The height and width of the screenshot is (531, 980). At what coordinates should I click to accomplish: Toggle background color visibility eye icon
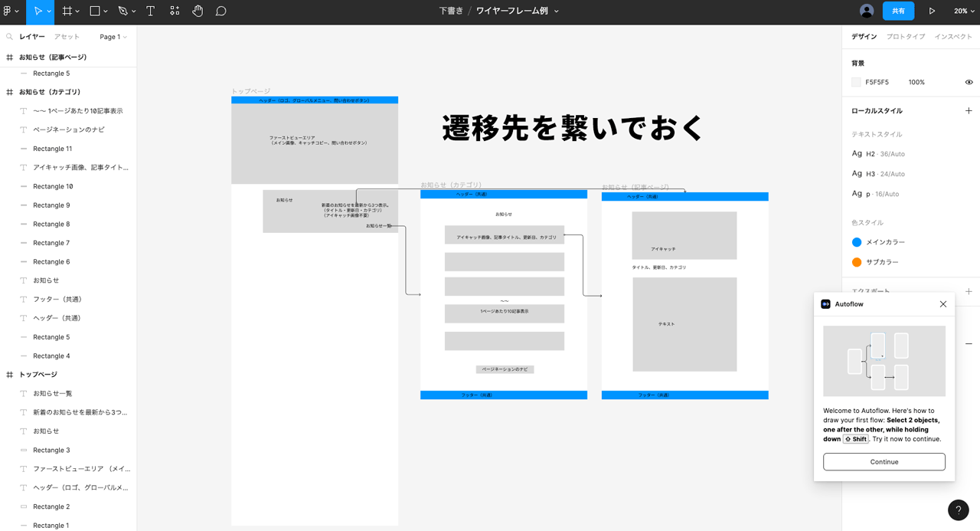click(969, 82)
